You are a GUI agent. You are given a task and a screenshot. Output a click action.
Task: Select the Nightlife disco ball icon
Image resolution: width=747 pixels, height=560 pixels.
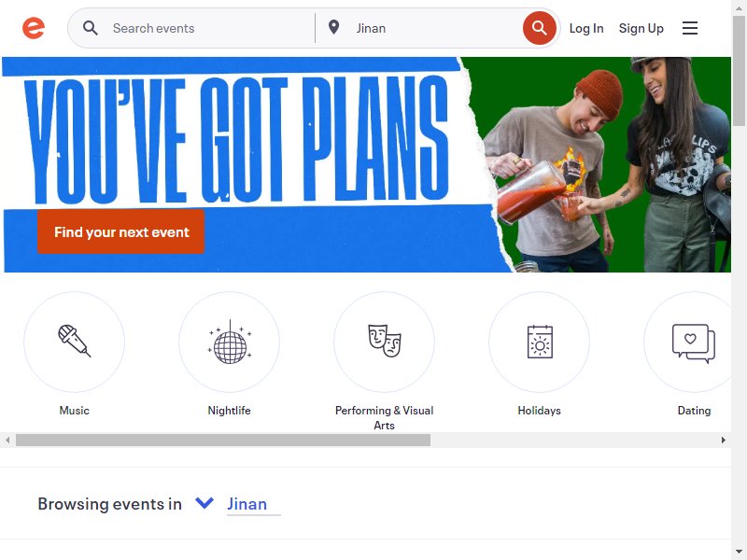pyautogui.click(x=229, y=342)
